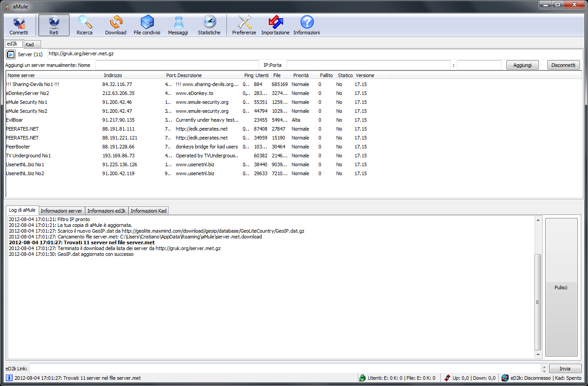The width and height of the screenshot is (588, 386).
Task: Open Preferenze settings
Action: point(244,25)
